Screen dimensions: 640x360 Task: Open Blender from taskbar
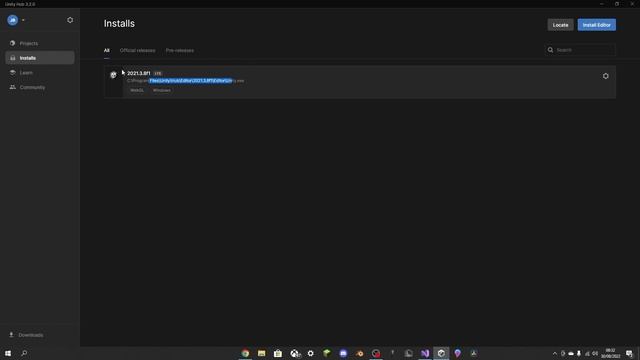point(360,353)
